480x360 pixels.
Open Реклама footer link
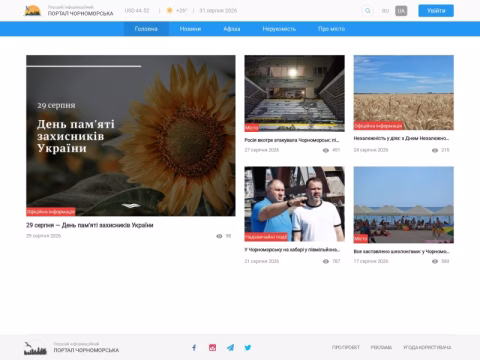[381, 347]
